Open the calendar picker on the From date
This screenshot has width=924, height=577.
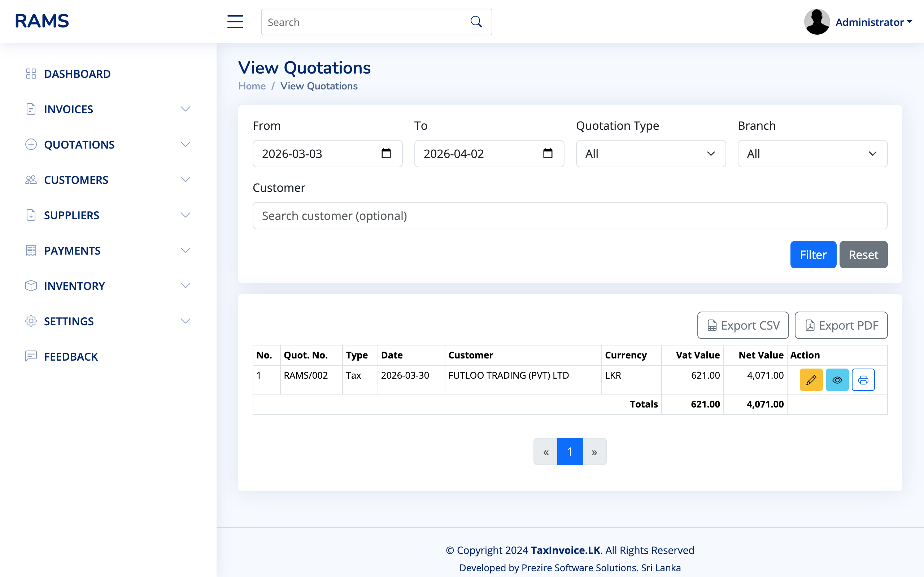point(386,153)
